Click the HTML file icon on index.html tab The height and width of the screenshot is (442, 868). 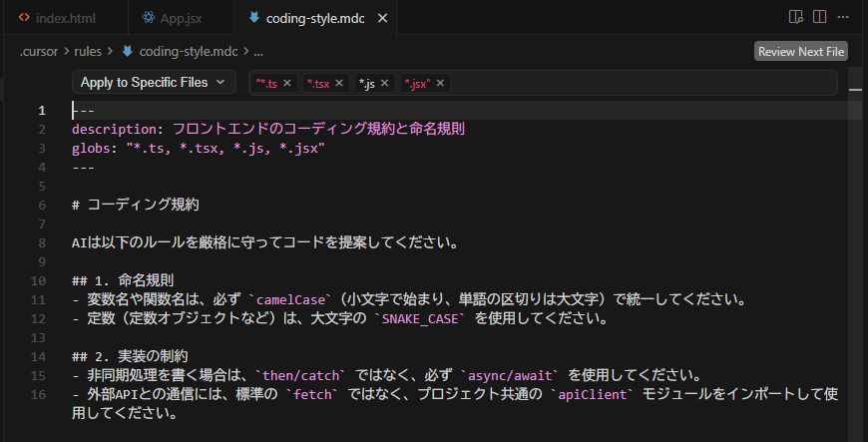tap(24, 18)
